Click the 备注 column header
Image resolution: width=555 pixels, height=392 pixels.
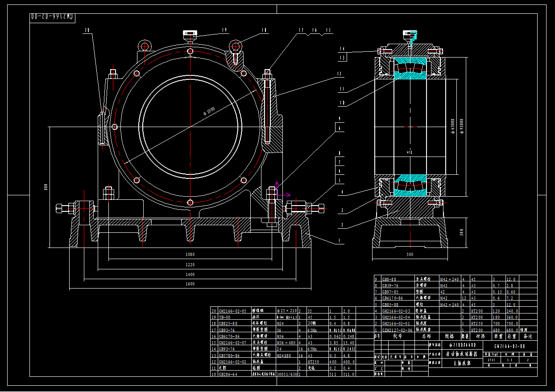pyautogui.click(x=528, y=336)
